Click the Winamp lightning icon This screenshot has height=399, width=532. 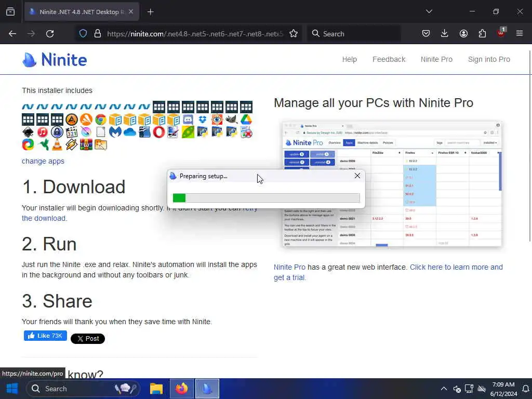point(72,144)
